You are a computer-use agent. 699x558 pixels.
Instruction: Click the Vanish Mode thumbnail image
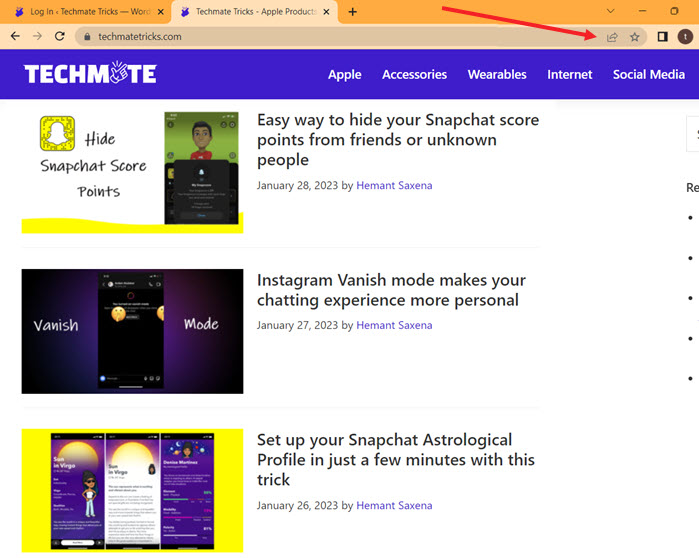(x=132, y=331)
